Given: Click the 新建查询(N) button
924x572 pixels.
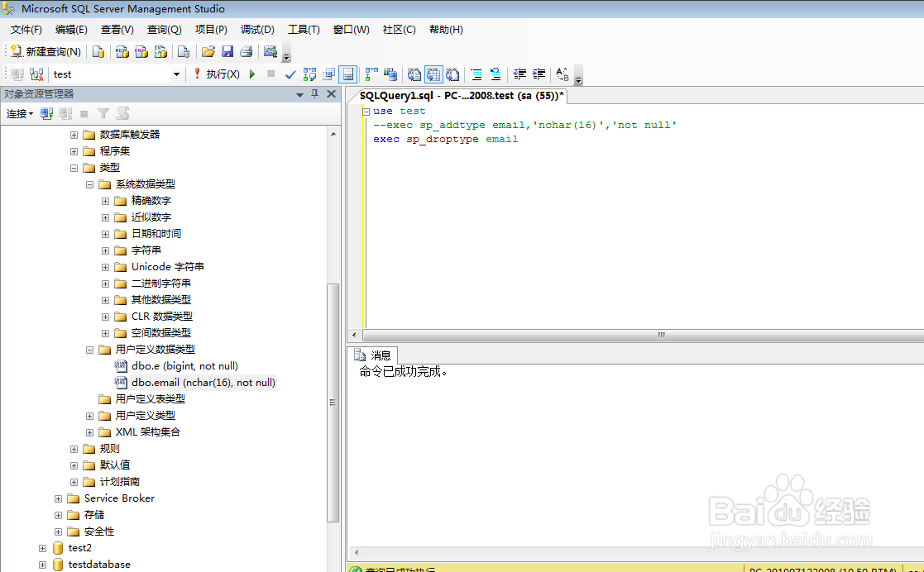Looking at the screenshot, I should (46, 52).
